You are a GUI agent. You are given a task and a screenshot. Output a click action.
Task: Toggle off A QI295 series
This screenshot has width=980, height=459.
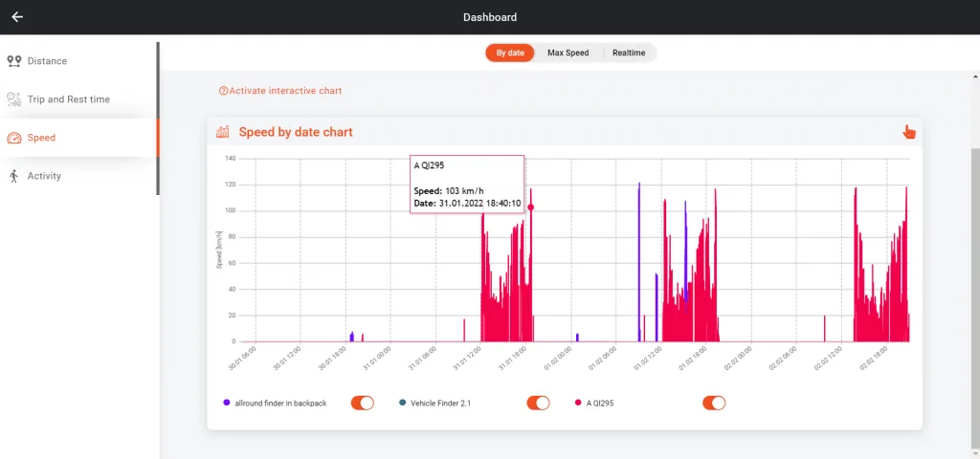(x=714, y=403)
